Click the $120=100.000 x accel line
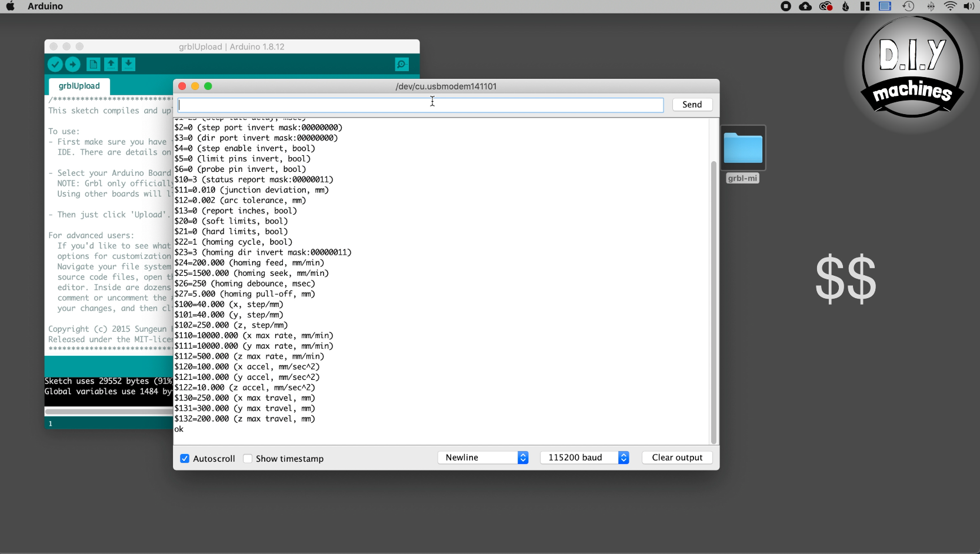980x554 pixels. [247, 367]
